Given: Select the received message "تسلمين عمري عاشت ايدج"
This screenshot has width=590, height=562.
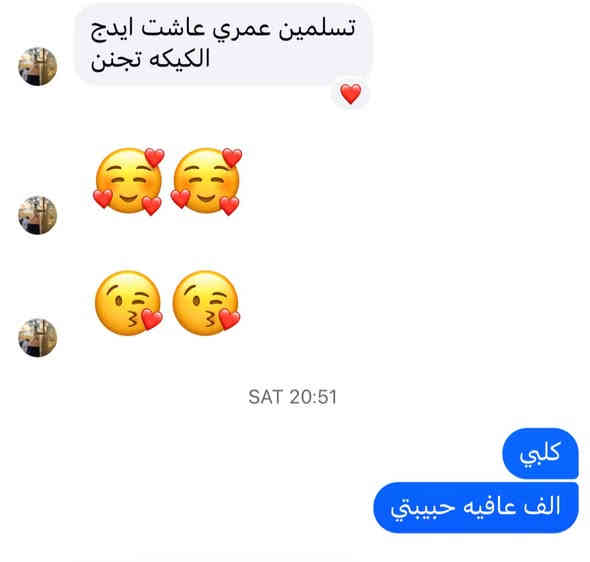Looking at the screenshot, I should pos(223,29).
